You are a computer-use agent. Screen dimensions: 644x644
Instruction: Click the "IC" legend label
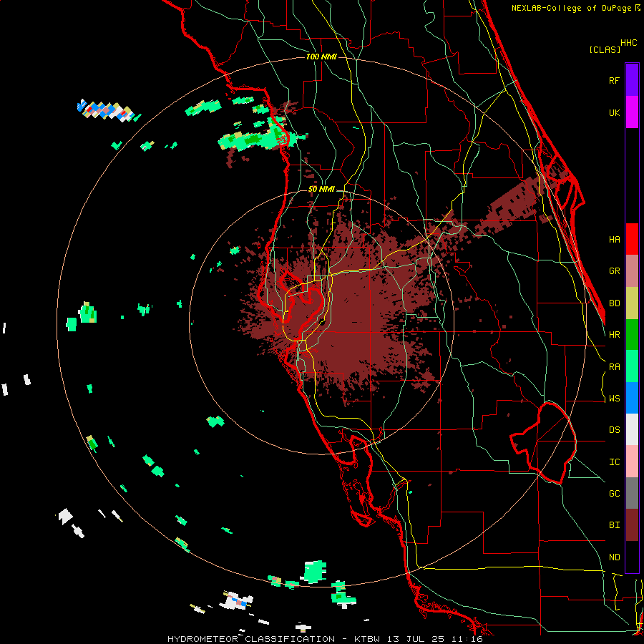point(614,462)
